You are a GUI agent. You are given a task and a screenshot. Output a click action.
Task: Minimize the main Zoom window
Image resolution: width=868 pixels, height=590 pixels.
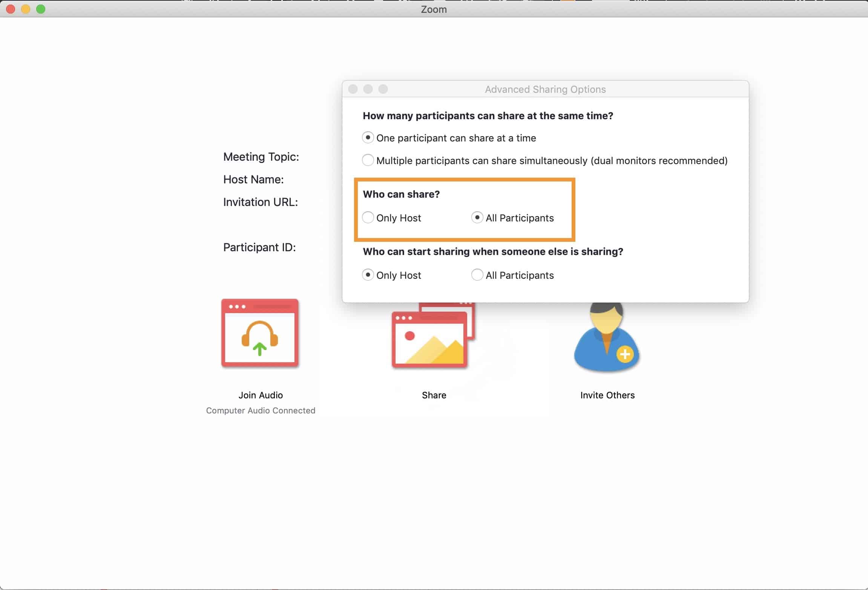point(26,9)
